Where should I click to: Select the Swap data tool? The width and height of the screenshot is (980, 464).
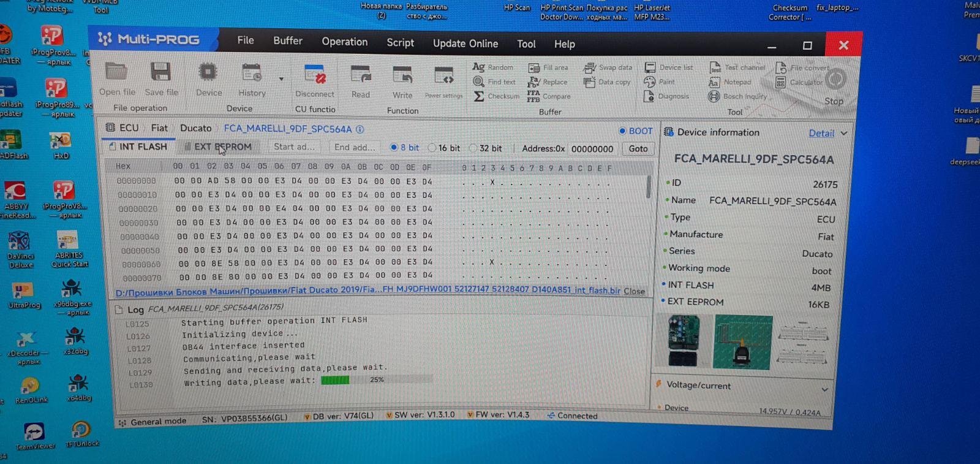[x=608, y=67]
